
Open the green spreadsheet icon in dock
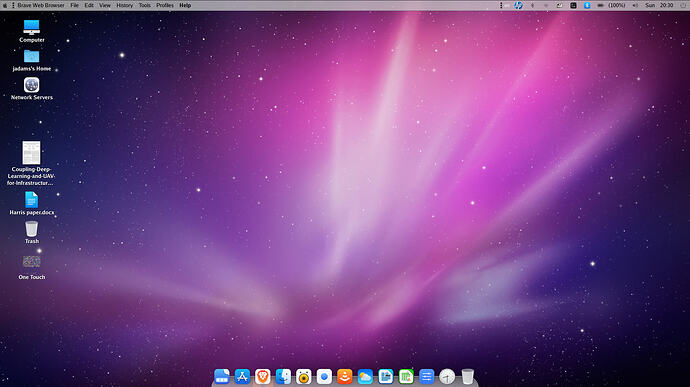coord(406,376)
